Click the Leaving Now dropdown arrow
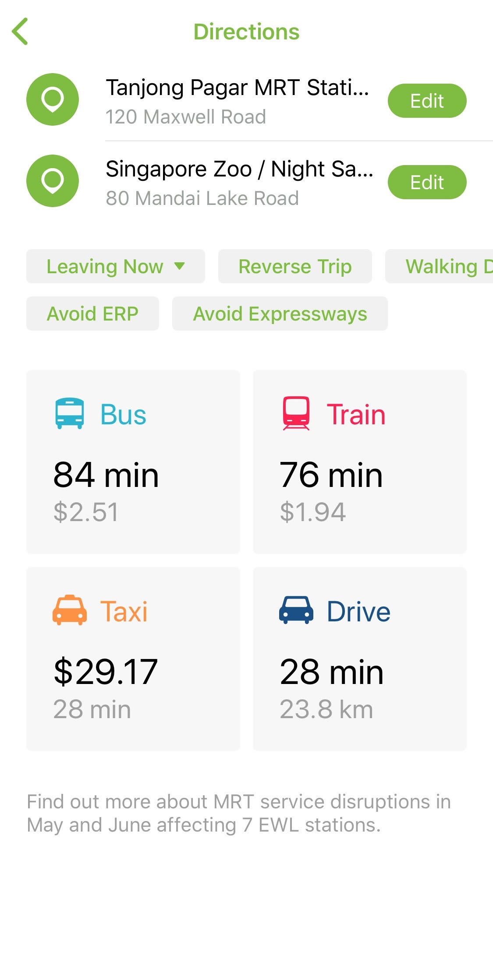The image size is (493, 980). (180, 266)
